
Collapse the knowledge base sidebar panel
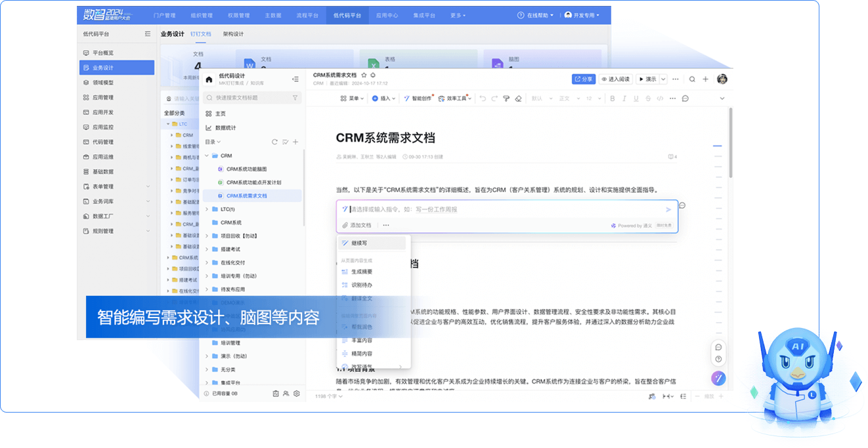[x=295, y=79]
